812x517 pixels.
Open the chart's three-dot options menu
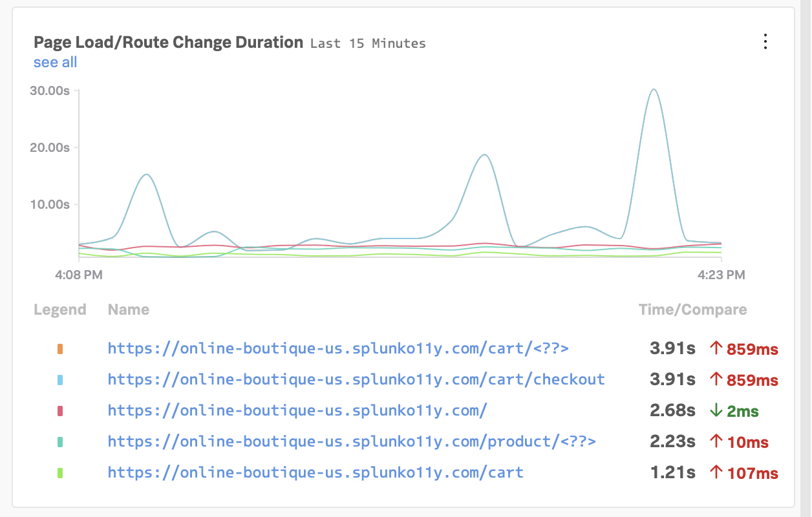point(765,43)
